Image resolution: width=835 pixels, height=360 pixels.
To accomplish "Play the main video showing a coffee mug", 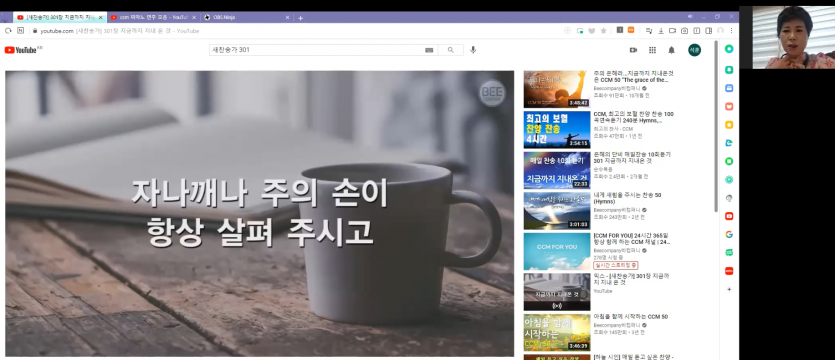I will 259,214.
